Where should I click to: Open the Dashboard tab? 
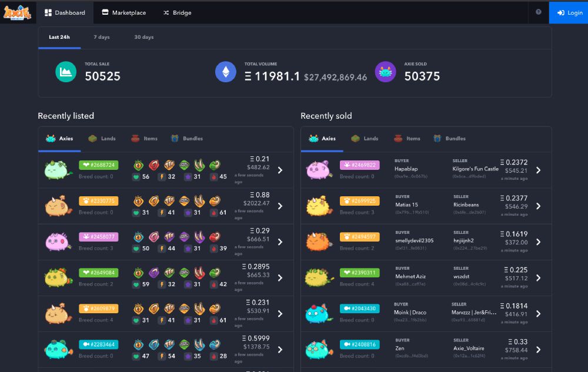click(x=65, y=12)
